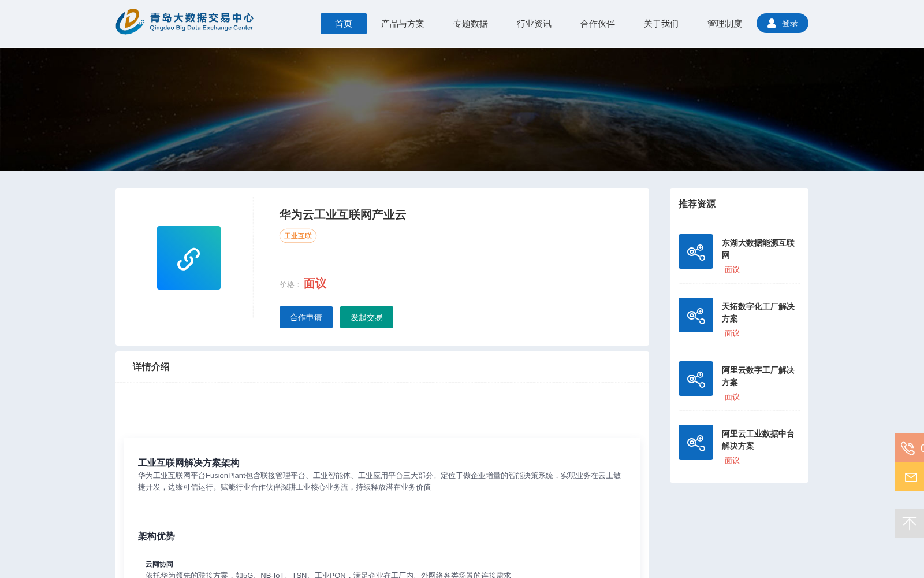Image resolution: width=924 pixels, height=578 pixels.
Task: Click the 工业互联 category tag
Action: coord(298,236)
